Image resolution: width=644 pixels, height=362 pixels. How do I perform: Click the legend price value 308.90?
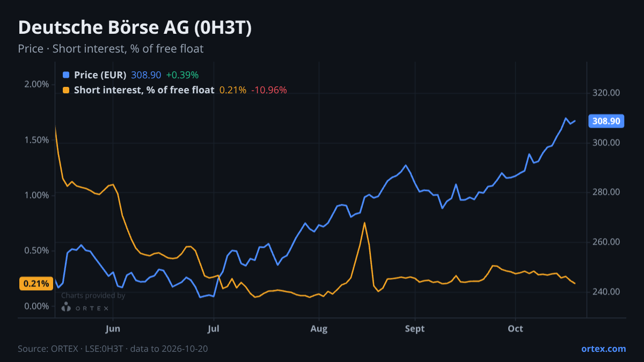(x=146, y=75)
